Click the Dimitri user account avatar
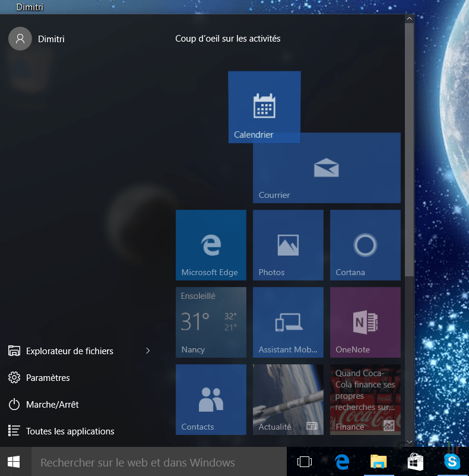This screenshot has height=476, width=469. (20, 39)
